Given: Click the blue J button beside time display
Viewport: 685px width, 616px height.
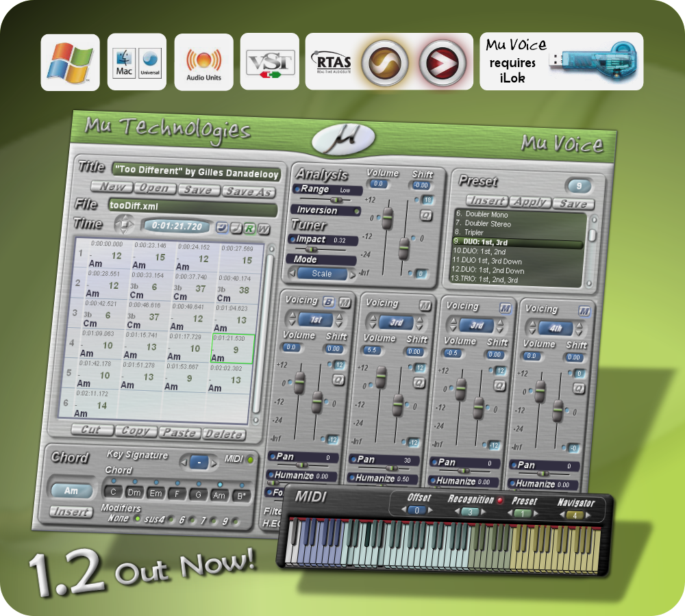Looking at the screenshot, I should [x=223, y=227].
